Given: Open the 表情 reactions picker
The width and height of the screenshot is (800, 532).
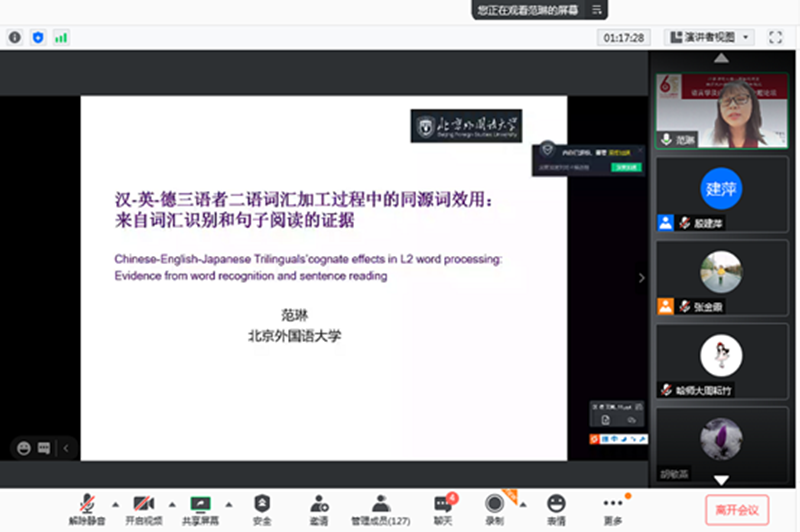Looking at the screenshot, I should click(556, 509).
